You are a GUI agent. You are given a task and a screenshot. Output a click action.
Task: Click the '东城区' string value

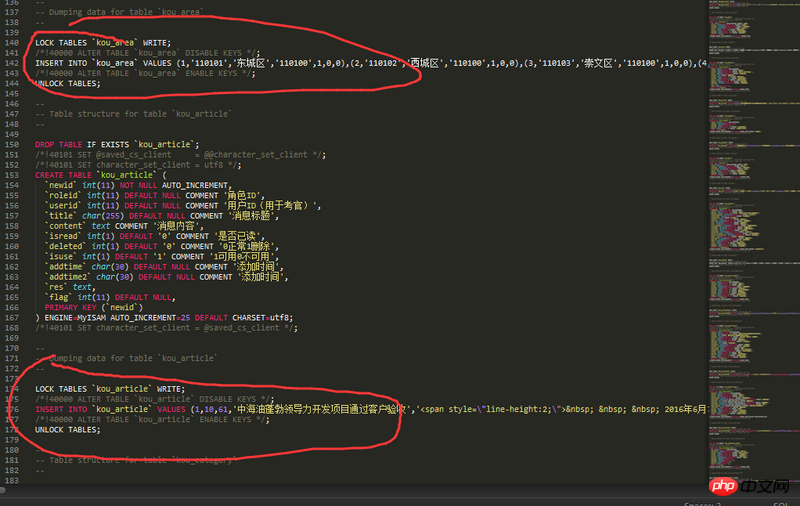point(250,63)
